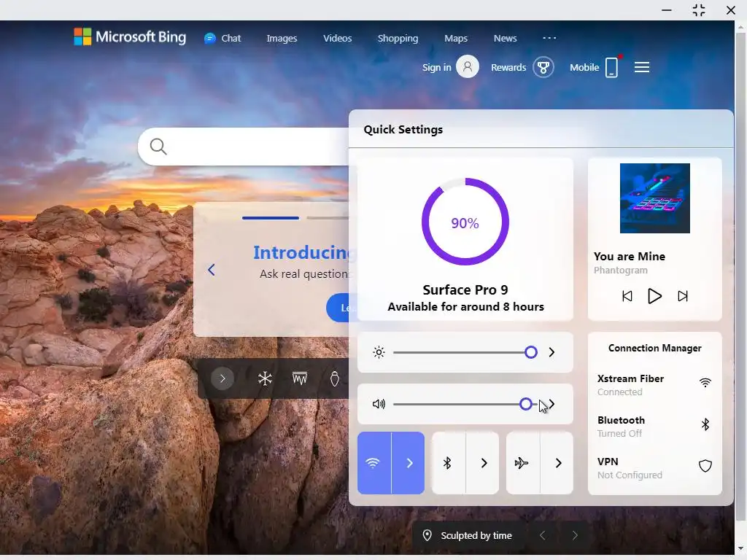Select Bluetooth Turned Off entry

click(654, 426)
